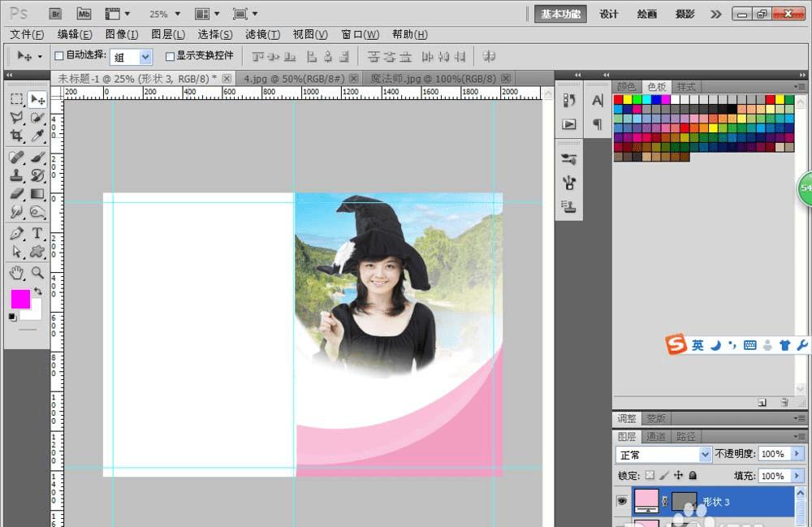
Task: Select the Crop tool
Action: point(16,136)
